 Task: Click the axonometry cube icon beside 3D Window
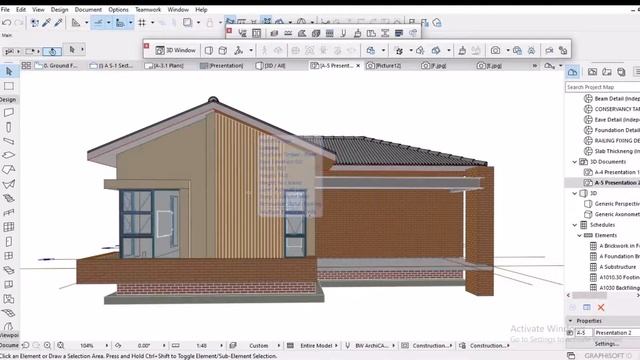pyautogui.click(x=222, y=50)
